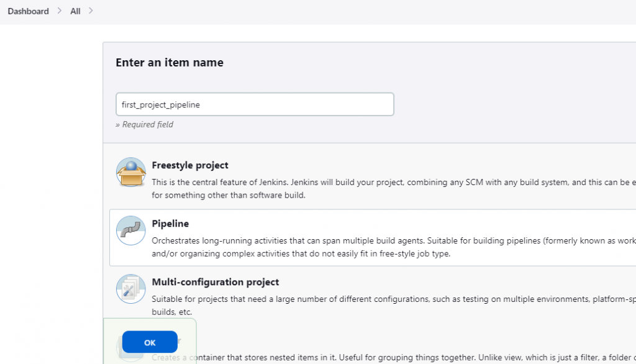The width and height of the screenshot is (636, 364).
Task: Click the 'Required field' hint text
Action: [145, 124]
